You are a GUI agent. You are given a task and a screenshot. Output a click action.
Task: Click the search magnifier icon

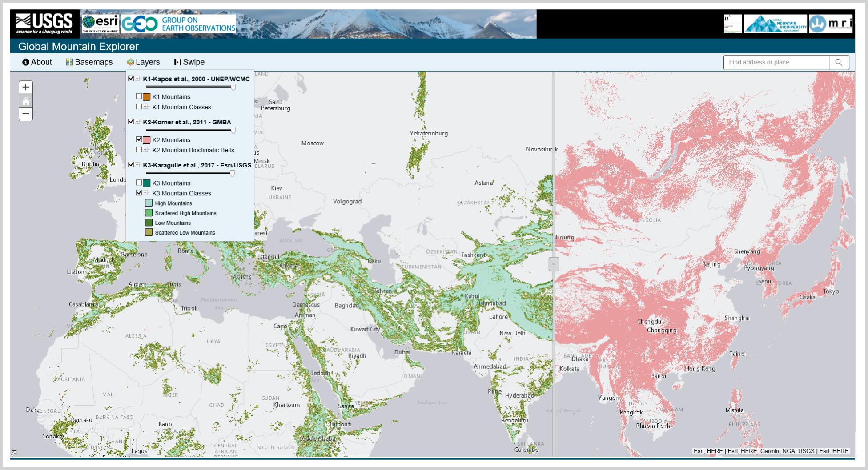tap(839, 62)
